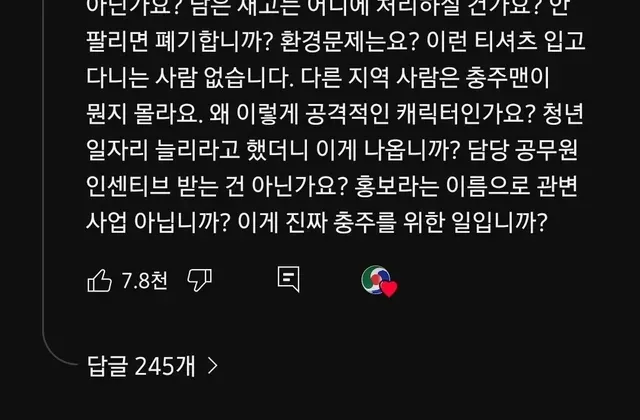Image resolution: width=640 pixels, height=420 pixels.
Task: Dislike the comment with thumbs-down icon
Action: click(x=200, y=280)
